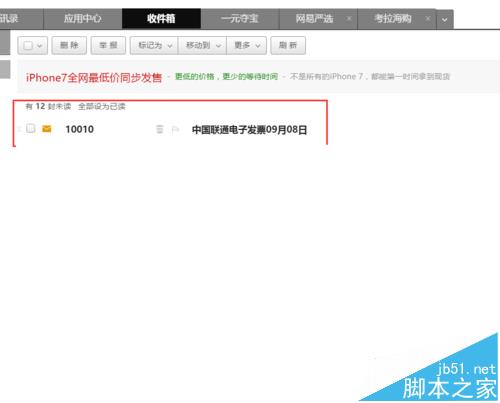Open the email 中国联通电子发票09月08日
Screen dimensions: 500x403
(249, 130)
